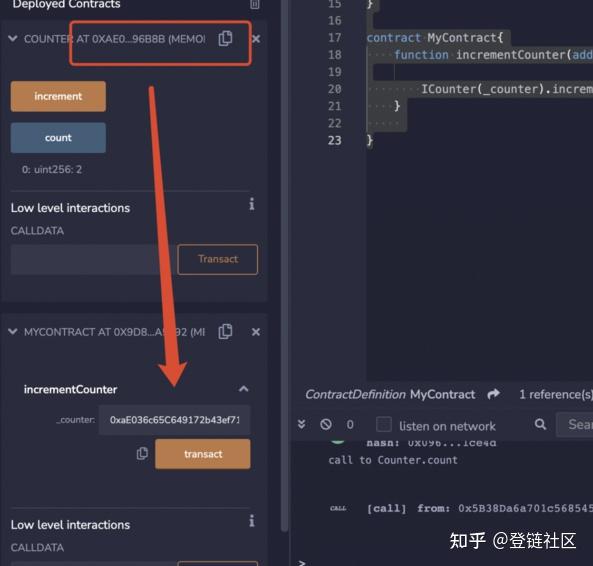Viewport: 593px width, 566px height.
Task: Collapse the MYCONTRACT contract instance
Action: [x=13, y=332]
